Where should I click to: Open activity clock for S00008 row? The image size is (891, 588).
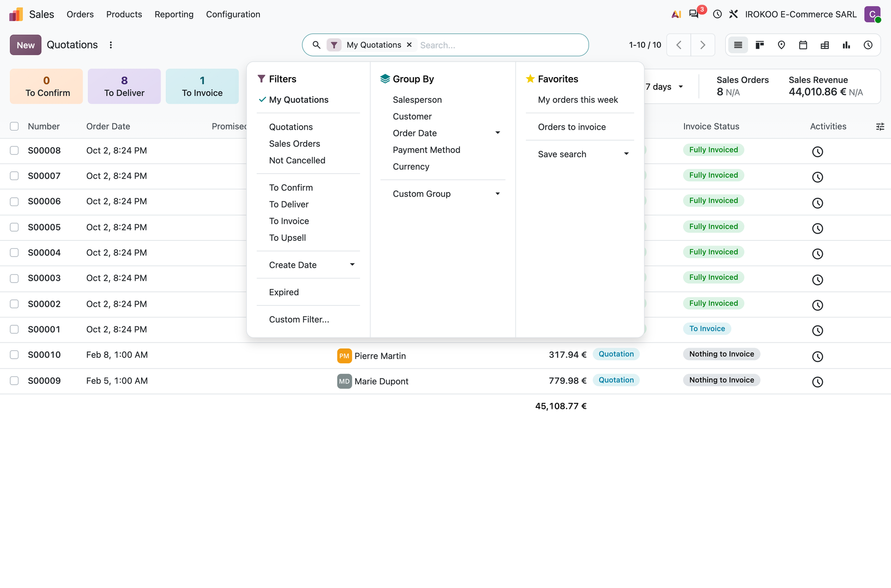(818, 151)
